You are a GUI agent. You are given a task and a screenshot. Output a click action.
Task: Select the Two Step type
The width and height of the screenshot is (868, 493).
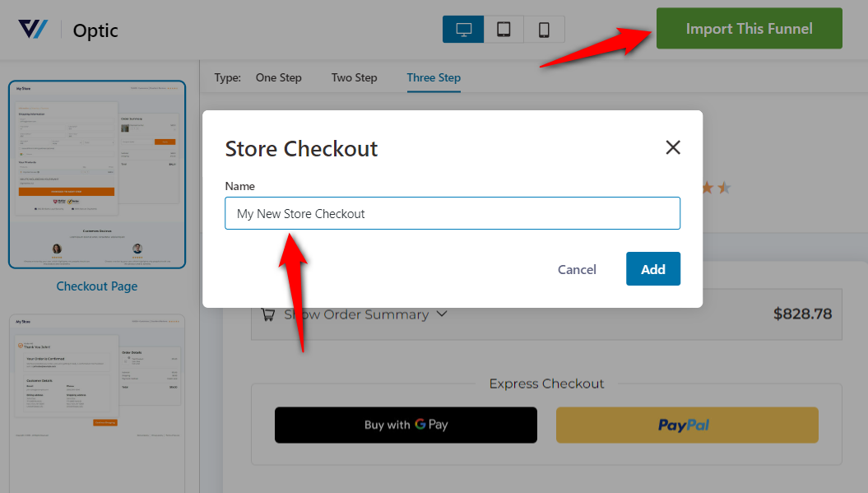click(355, 77)
